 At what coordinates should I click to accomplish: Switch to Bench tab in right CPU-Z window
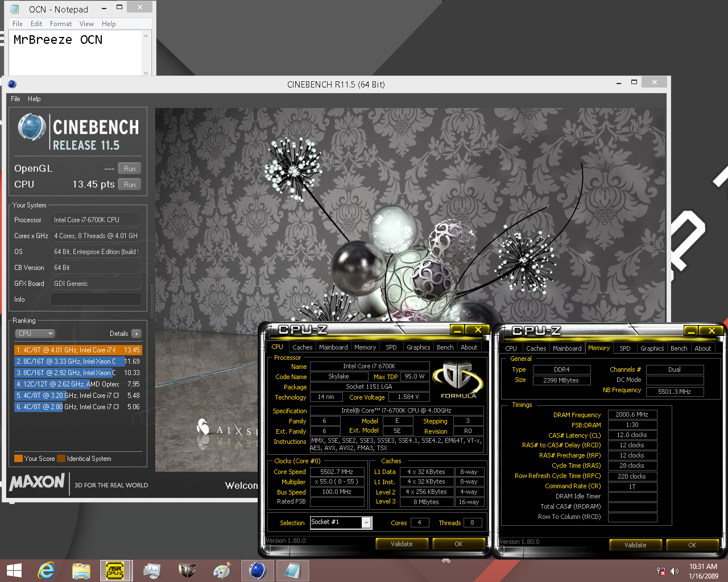679,348
